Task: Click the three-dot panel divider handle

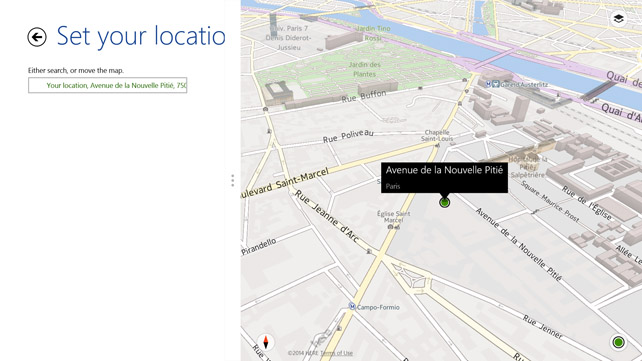Action: [x=233, y=180]
